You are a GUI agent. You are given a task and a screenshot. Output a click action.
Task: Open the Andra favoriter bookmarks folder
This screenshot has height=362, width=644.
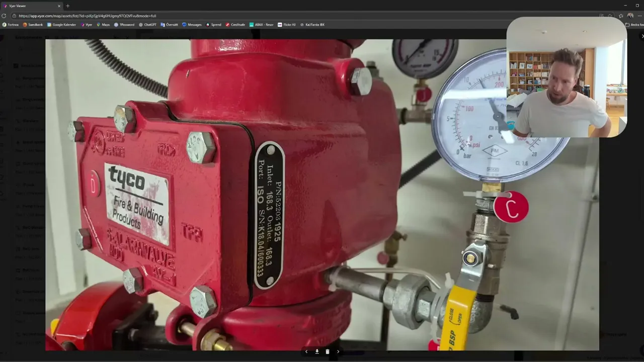click(634, 25)
